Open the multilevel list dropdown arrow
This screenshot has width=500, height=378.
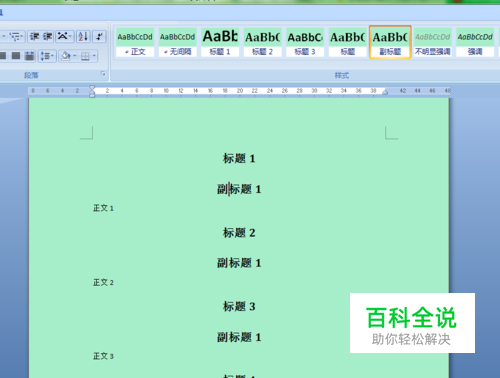click(22, 36)
